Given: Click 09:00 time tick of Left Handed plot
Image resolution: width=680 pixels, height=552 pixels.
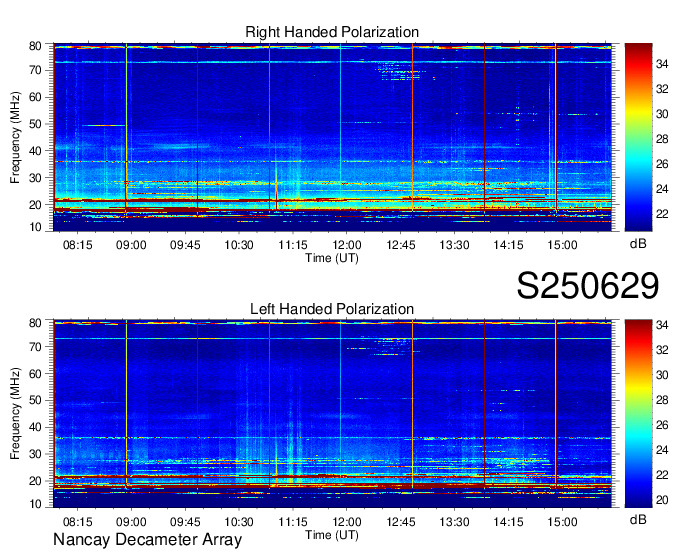Looking at the screenshot, I should tap(131, 521).
